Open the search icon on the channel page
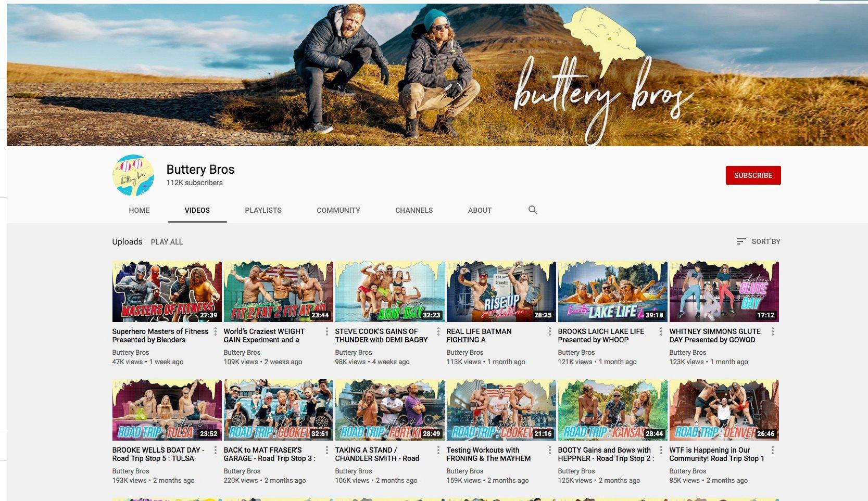The image size is (868, 501). tap(533, 210)
